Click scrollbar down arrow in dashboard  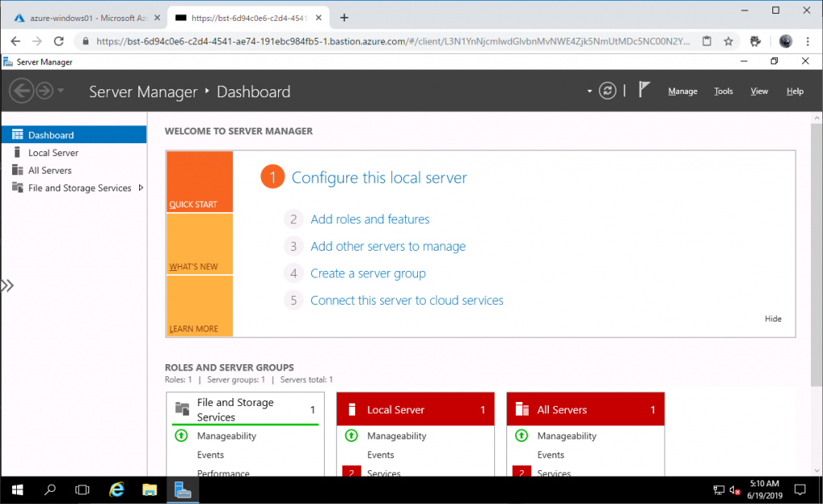click(x=817, y=471)
